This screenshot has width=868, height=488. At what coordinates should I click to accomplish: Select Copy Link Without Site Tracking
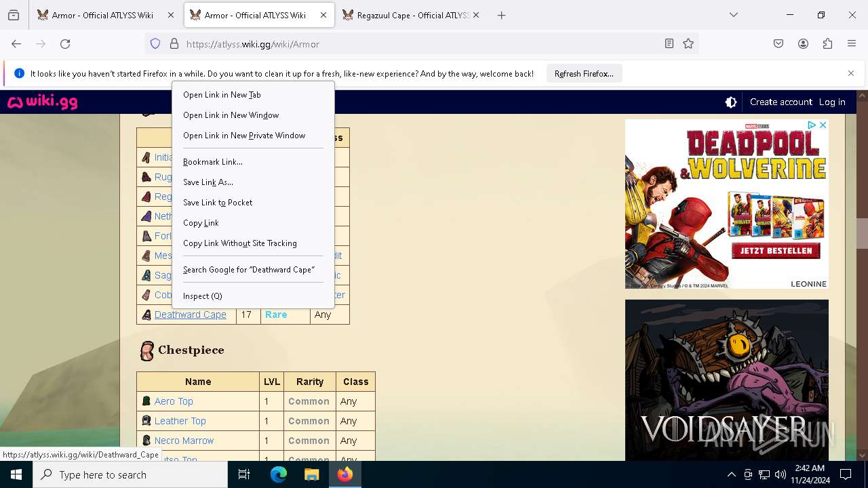[x=253, y=243]
